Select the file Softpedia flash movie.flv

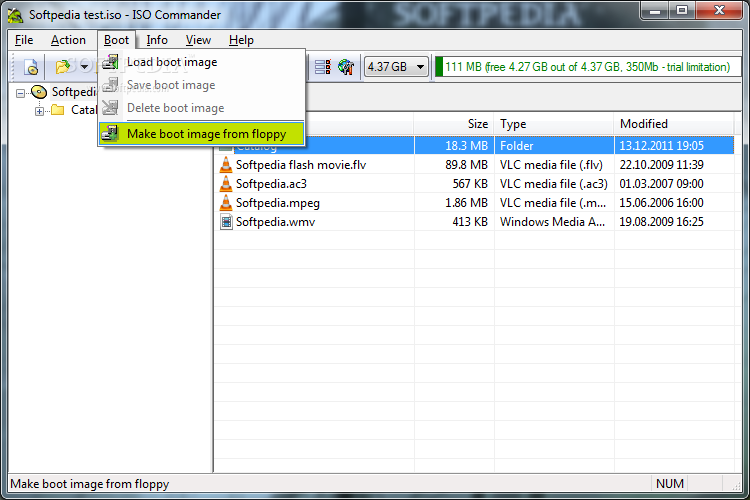click(301, 165)
